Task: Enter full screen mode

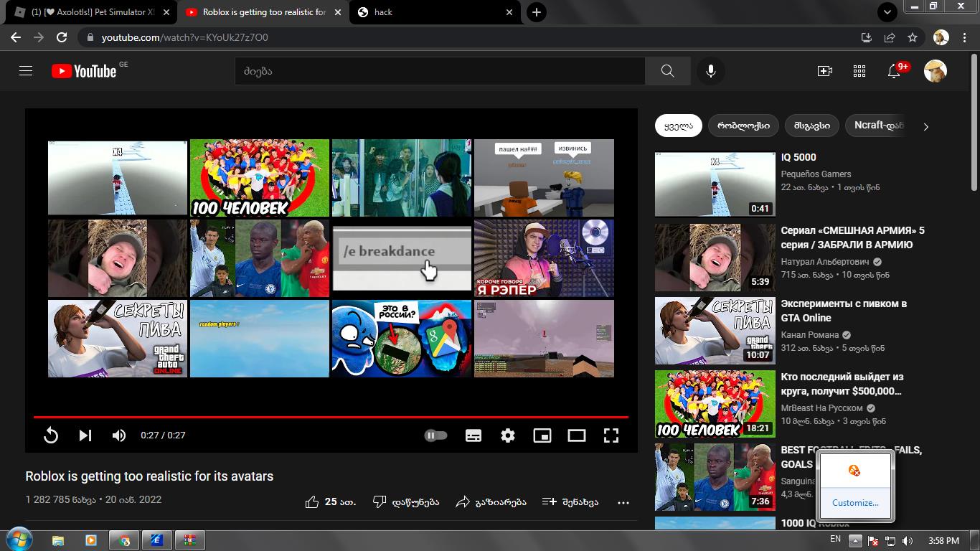Action: point(611,435)
